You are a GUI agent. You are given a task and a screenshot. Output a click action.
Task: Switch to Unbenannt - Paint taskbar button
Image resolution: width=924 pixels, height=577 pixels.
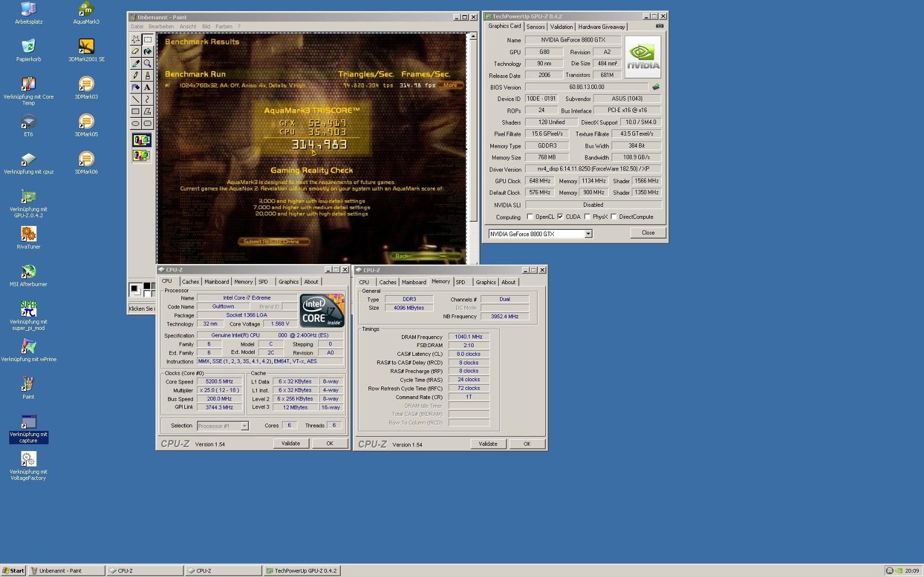click(x=67, y=571)
